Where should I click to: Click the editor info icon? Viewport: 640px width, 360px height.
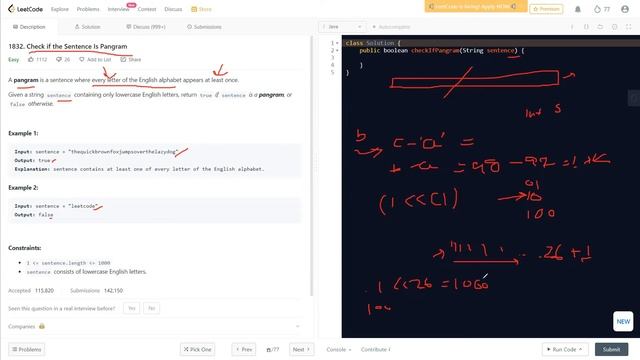pyautogui.click(x=572, y=27)
